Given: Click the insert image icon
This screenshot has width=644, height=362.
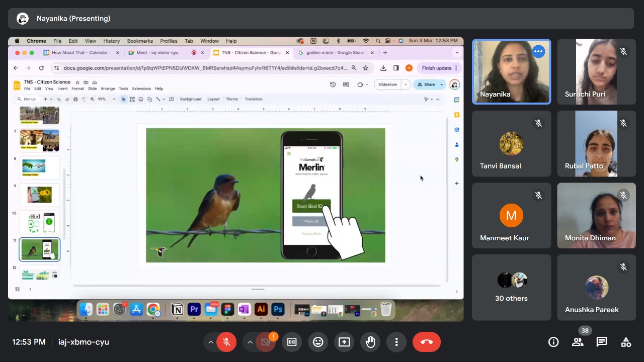Looking at the screenshot, I should point(141,99).
